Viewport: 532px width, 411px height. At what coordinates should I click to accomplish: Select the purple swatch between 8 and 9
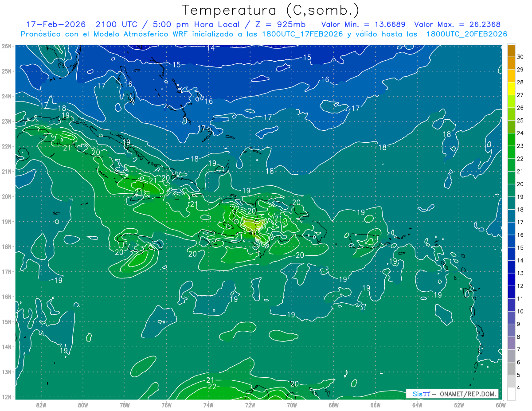511,331
